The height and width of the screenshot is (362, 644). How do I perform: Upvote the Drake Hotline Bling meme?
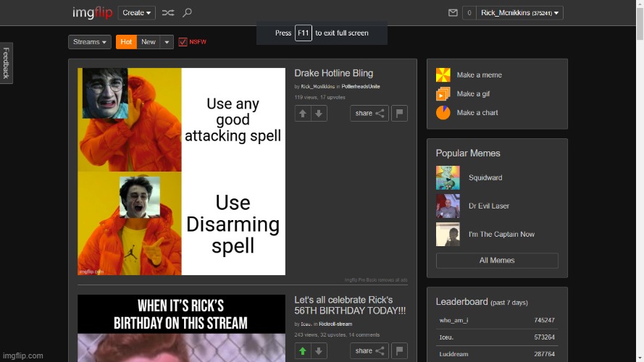pyautogui.click(x=303, y=113)
